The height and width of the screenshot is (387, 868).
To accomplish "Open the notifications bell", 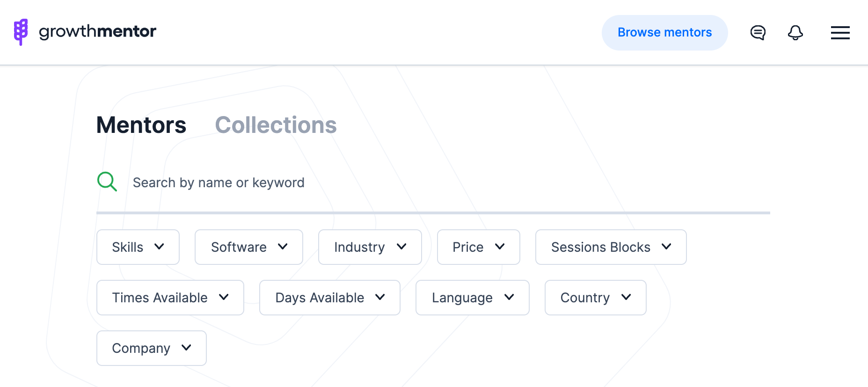I will pos(795,33).
